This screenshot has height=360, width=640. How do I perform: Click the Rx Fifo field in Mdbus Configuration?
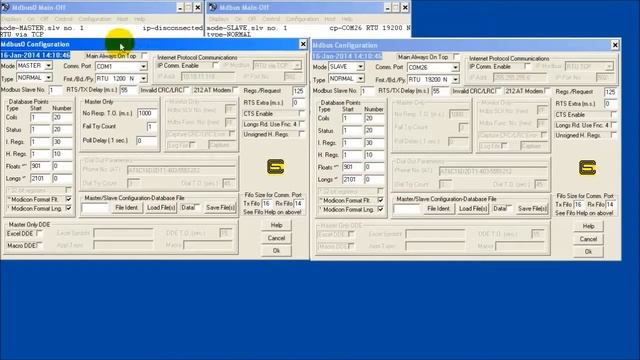point(611,204)
